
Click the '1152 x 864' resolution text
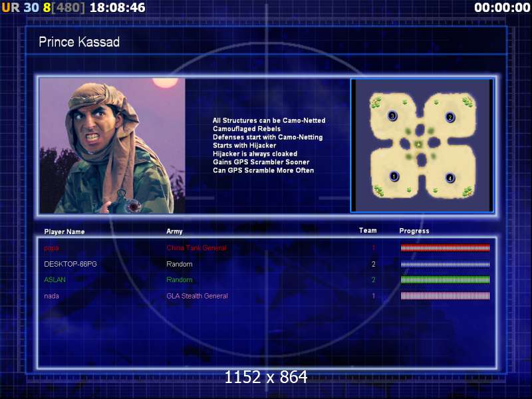click(266, 377)
